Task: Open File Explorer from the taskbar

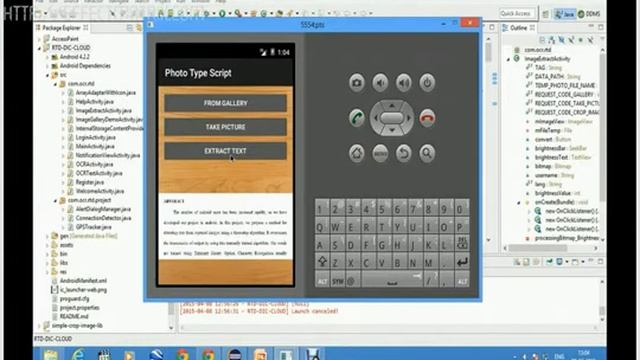Action: coord(51,355)
